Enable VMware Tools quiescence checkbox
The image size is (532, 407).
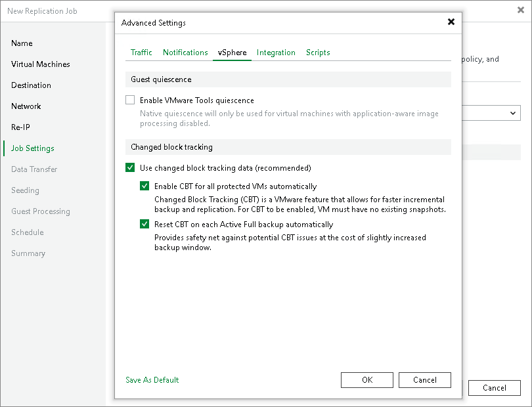pyautogui.click(x=130, y=100)
